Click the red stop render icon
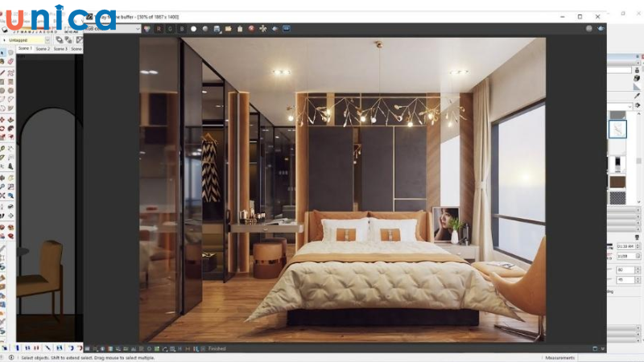This screenshot has width=644, height=362. click(x=251, y=29)
